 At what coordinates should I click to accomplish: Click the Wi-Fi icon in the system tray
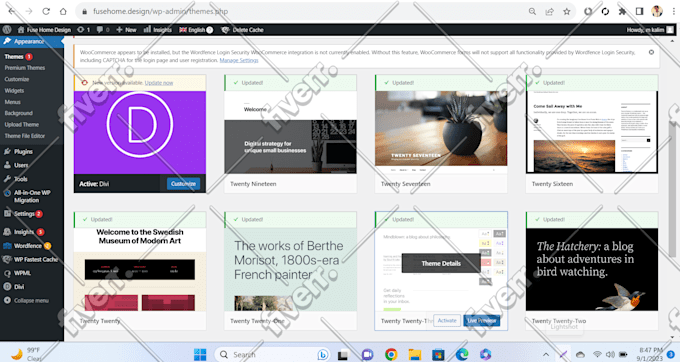(597, 354)
